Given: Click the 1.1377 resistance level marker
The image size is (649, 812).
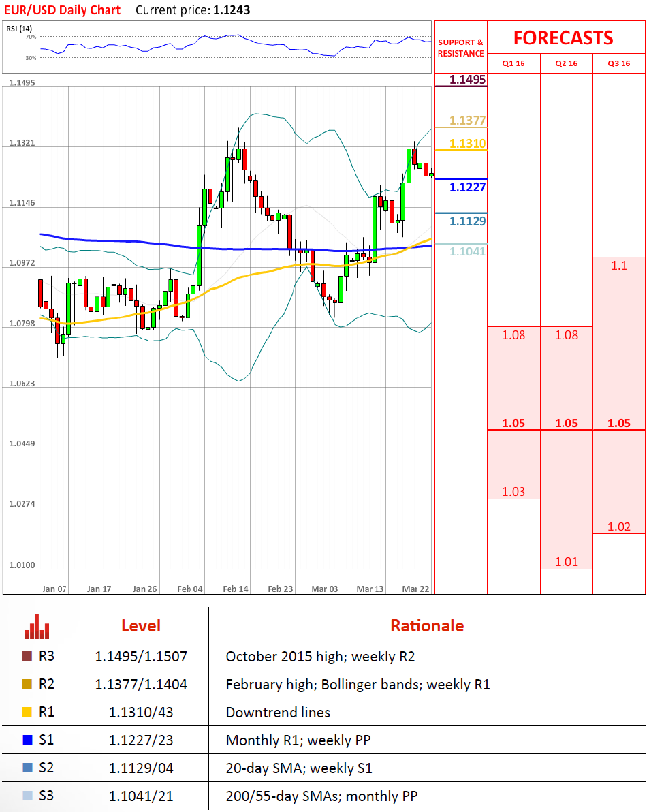Looking at the screenshot, I should pos(467,120).
